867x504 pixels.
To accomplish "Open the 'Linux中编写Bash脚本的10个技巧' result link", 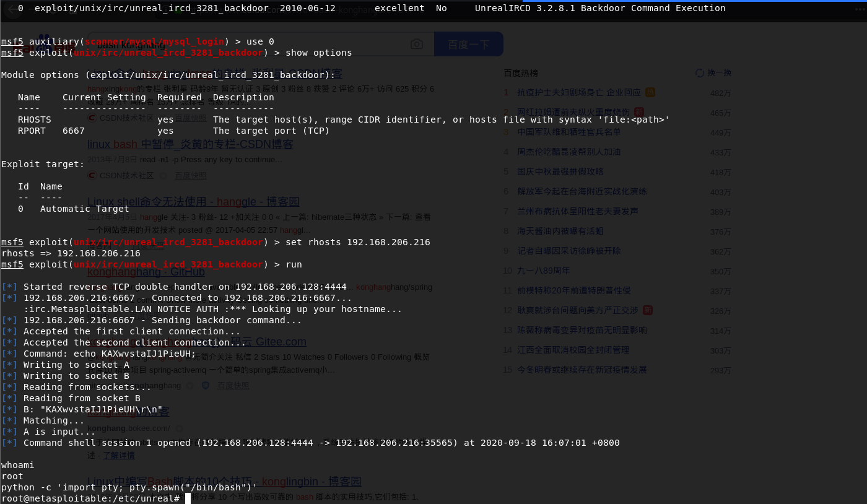I will coord(224,481).
